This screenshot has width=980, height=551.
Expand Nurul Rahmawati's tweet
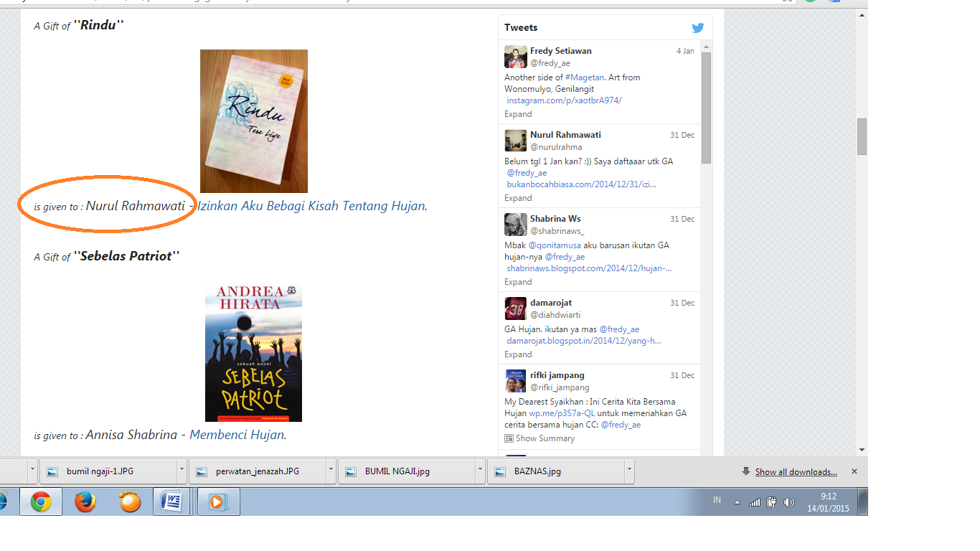517,198
